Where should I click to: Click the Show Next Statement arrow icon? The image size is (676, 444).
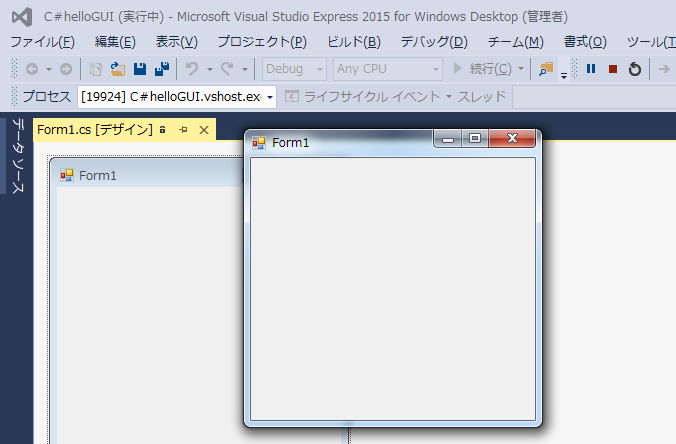tap(664, 69)
